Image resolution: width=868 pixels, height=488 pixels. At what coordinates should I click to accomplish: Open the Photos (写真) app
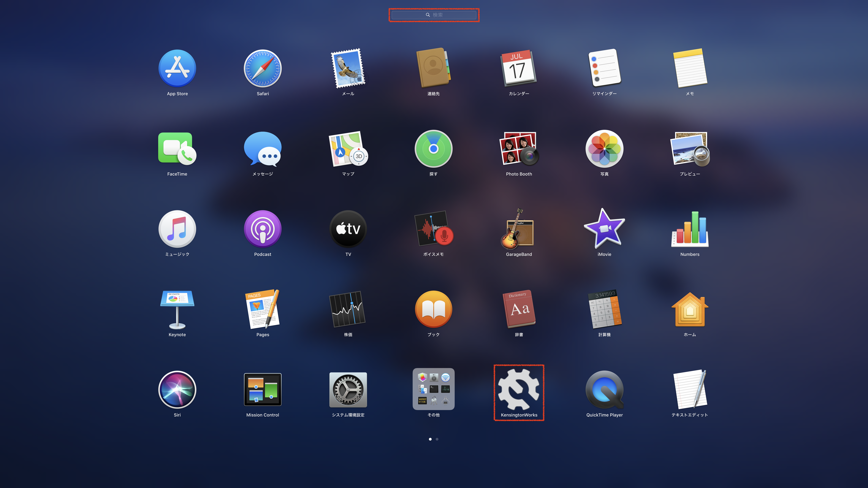click(x=605, y=149)
